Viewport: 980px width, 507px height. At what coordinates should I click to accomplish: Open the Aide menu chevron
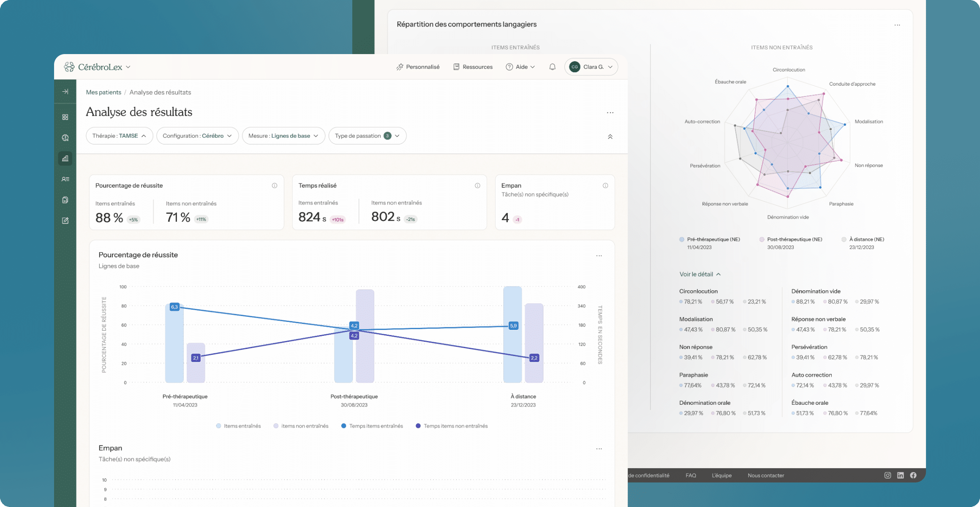[532, 67]
